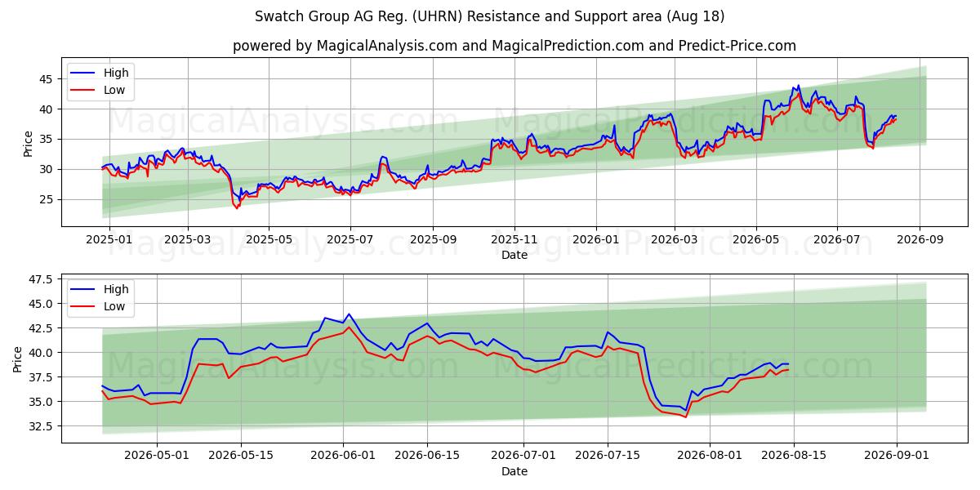Screen dimensions: 980x490
Task: Click the 'Price' y-axis label of bottom chart
Action: tap(17, 359)
